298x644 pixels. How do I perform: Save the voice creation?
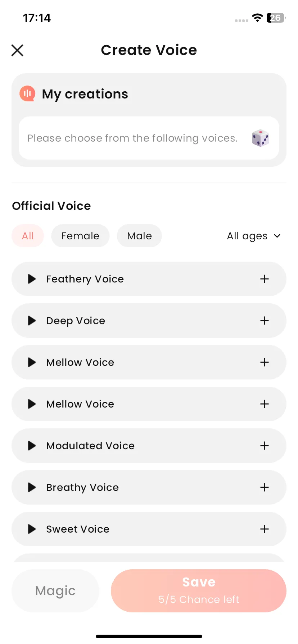pyautogui.click(x=199, y=591)
